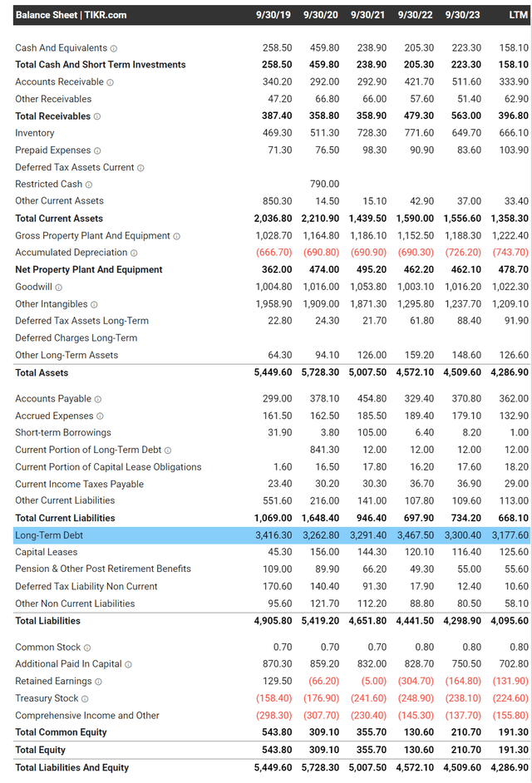Click Other Non Current Liabilities label
This screenshot has height=783, width=532.
pos(75,603)
